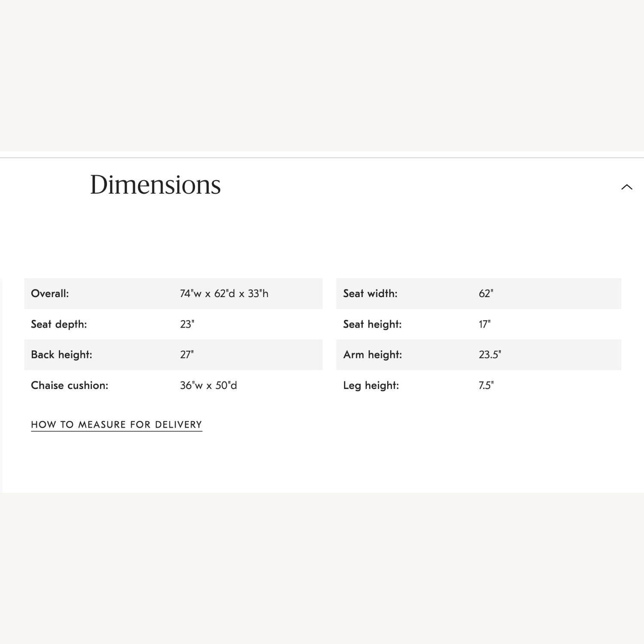Screen dimensions: 644x644
Task: Click the Dimensions heading
Action: (155, 185)
